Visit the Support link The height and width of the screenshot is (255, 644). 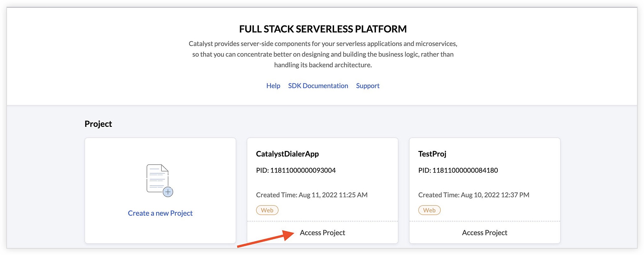(368, 86)
